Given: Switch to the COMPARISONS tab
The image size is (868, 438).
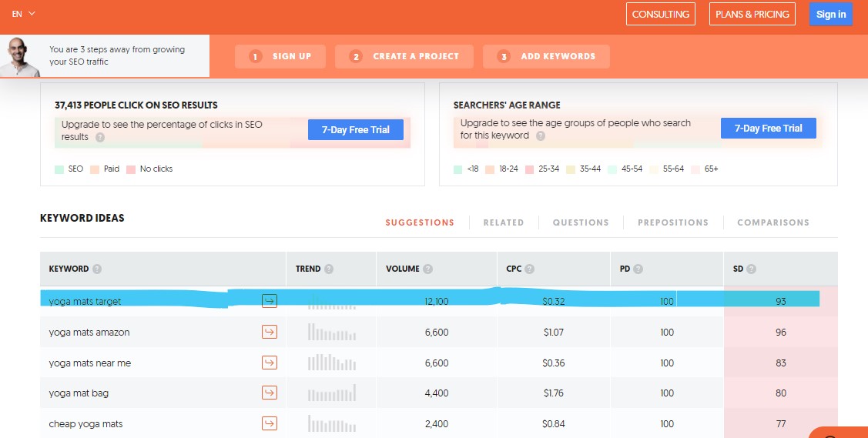Looking at the screenshot, I should tap(772, 222).
